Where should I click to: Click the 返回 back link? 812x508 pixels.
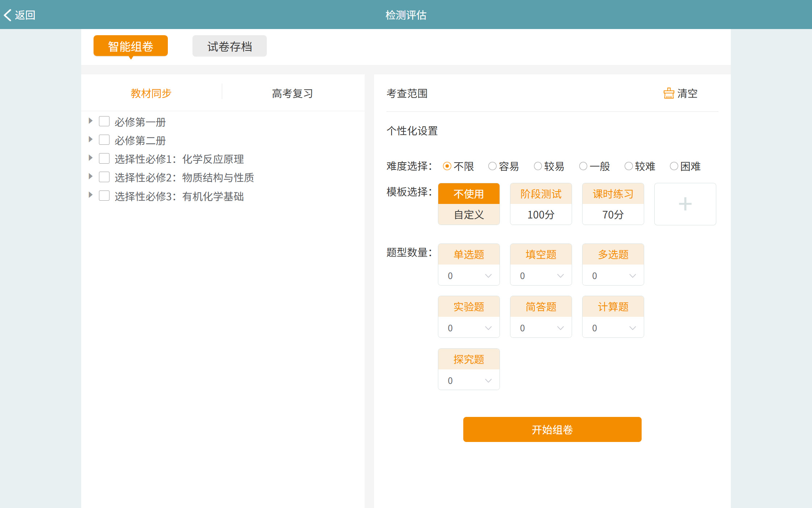point(20,15)
